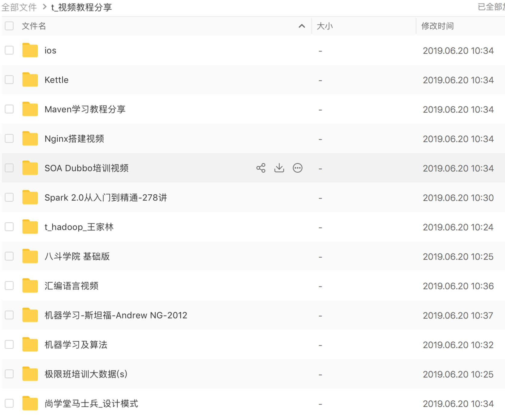Screen dimensions: 505x420
Task: Click the 八斗学院 基础版 folder icon
Action: [x=30, y=256]
